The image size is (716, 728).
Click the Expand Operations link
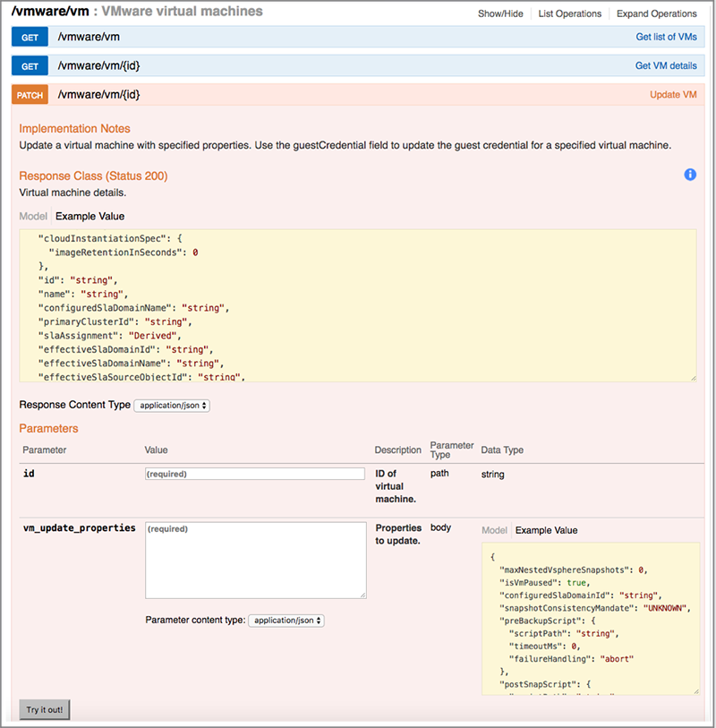(x=657, y=13)
